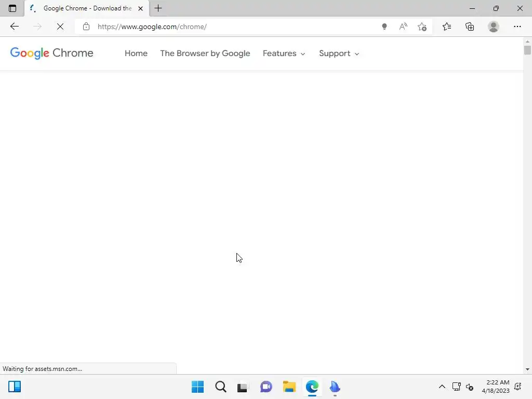The width and height of the screenshot is (532, 399).
Task: Activate Read aloud icon
Action: (403, 26)
